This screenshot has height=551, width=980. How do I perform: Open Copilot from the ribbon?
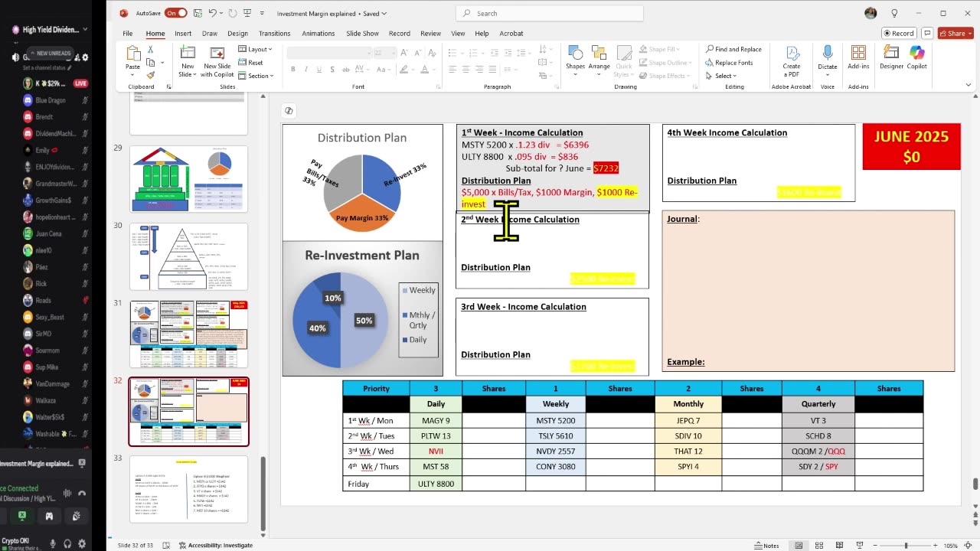(916, 58)
